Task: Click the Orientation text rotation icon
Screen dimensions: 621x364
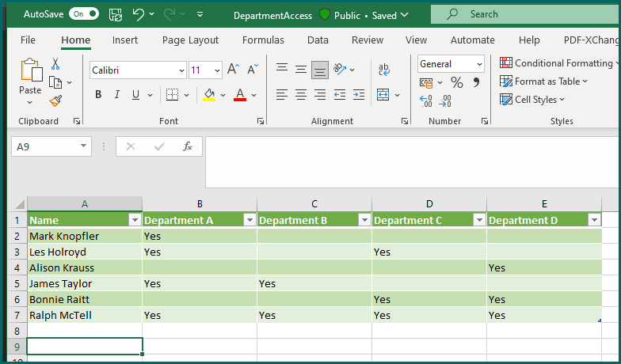Action: (340, 70)
